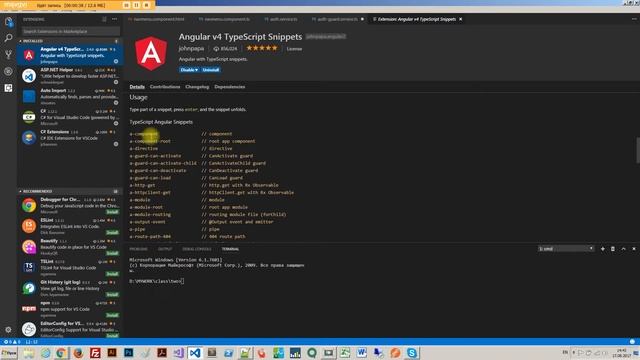Select the TSLint extension icon
Image resolution: width=640 pixels, height=360 pixels.
click(x=29, y=267)
